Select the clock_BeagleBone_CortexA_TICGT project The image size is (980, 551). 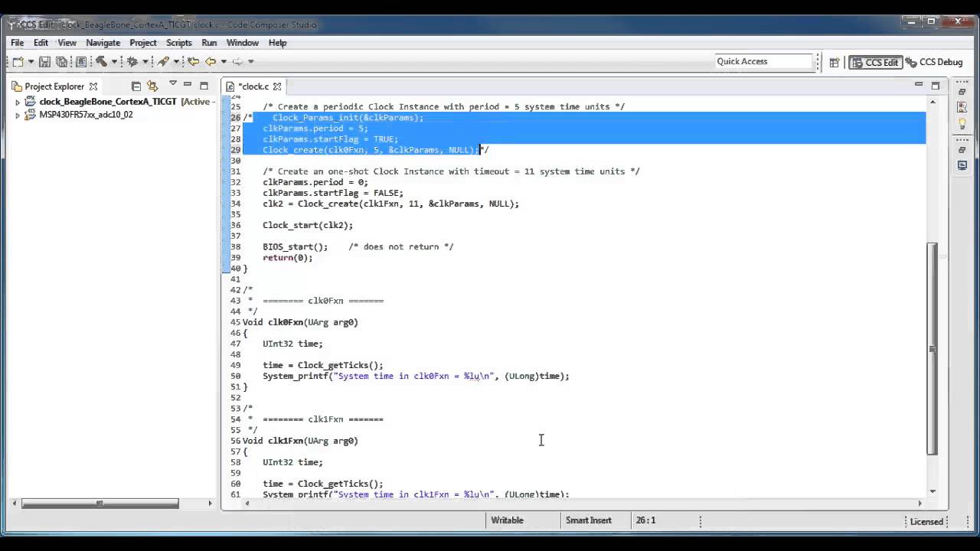108,101
